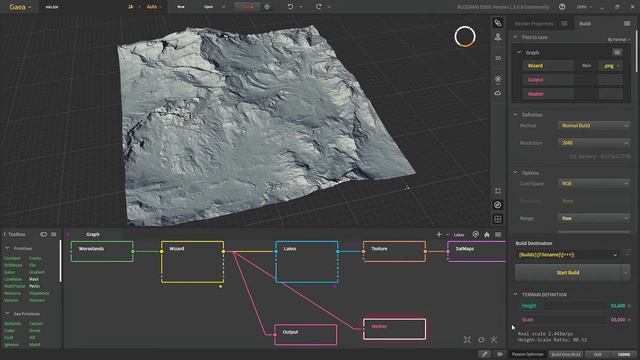Switch to the Build tab
Image resolution: width=640 pixels, height=360 pixels.
585,24
